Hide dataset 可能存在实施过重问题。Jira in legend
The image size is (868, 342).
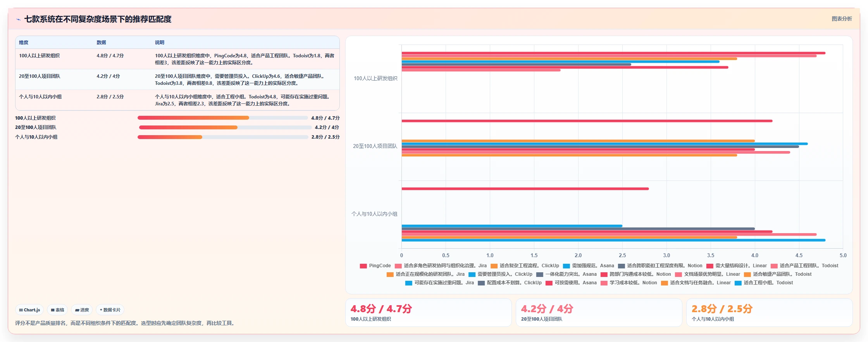(x=439, y=283)
